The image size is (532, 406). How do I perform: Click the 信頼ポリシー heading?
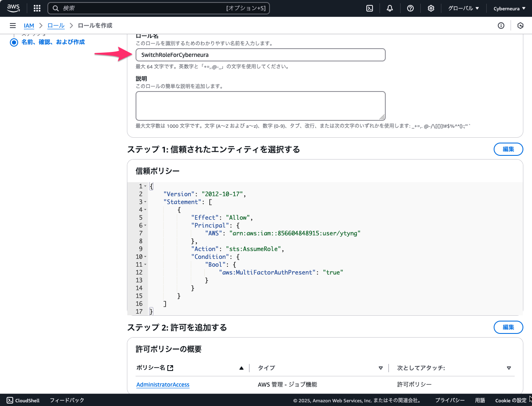click(157, 171)
